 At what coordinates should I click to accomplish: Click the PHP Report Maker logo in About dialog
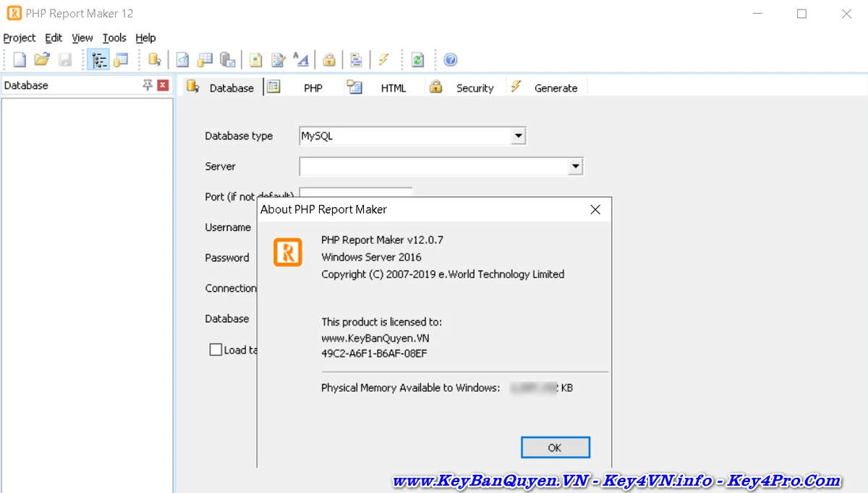(x=288, y=252)
